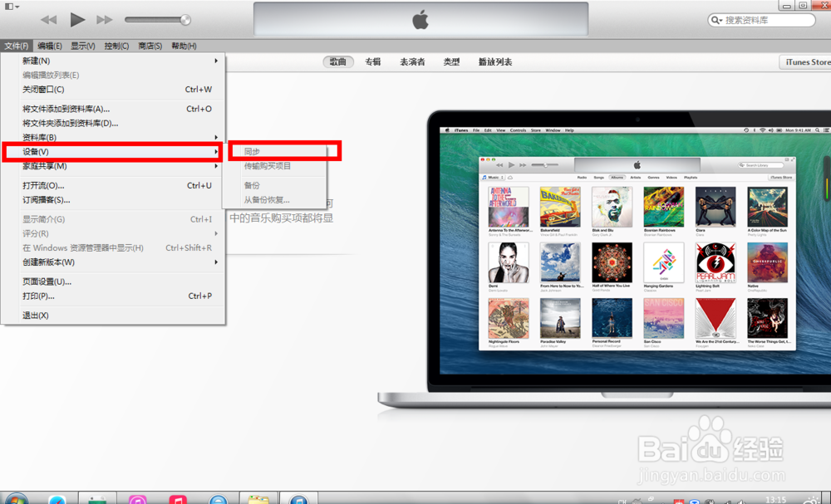Choose 页面设置(U)... menu entry
831x504 pixels.
coord(113,281)
